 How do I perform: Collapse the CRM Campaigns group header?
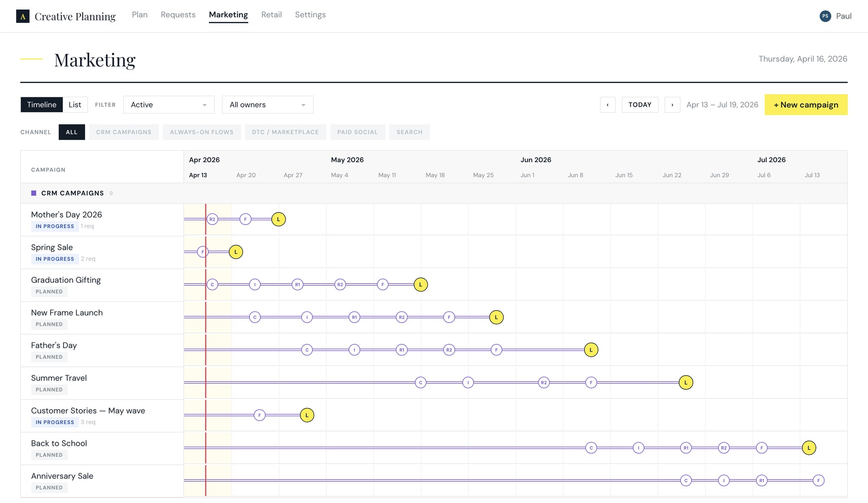(434, 193)
